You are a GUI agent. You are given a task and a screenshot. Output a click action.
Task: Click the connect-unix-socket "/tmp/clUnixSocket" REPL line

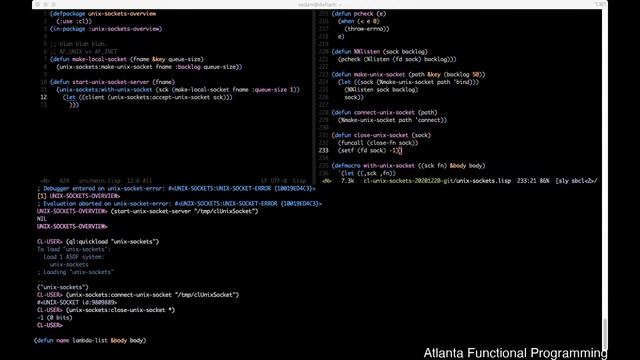point(138,295)
